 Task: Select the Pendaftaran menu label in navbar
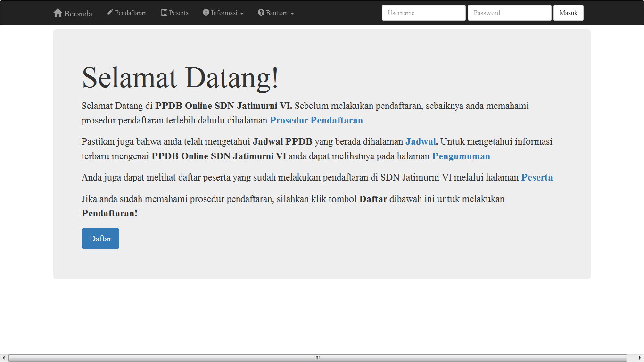131,13
